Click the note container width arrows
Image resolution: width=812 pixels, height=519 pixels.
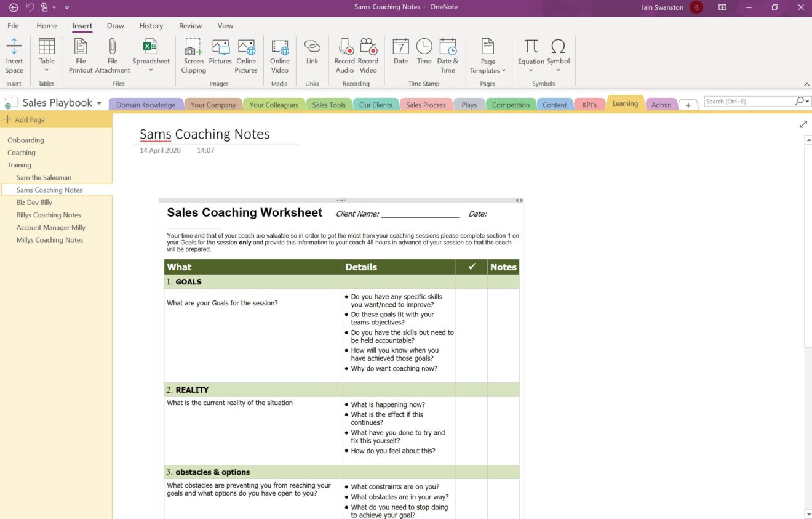pos(519,200)
